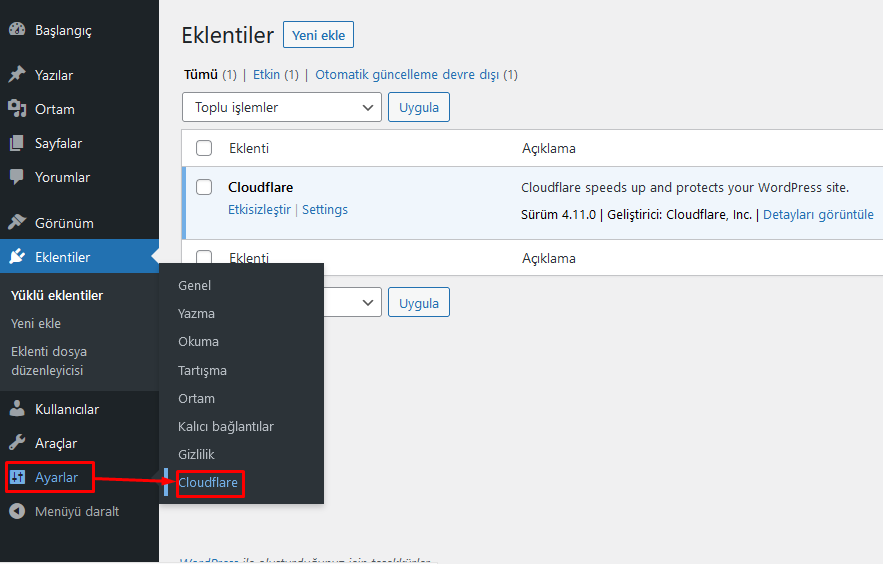Click the Başlangıç dashboard gauge icon
883x564 pixels.
click(17, 29)
